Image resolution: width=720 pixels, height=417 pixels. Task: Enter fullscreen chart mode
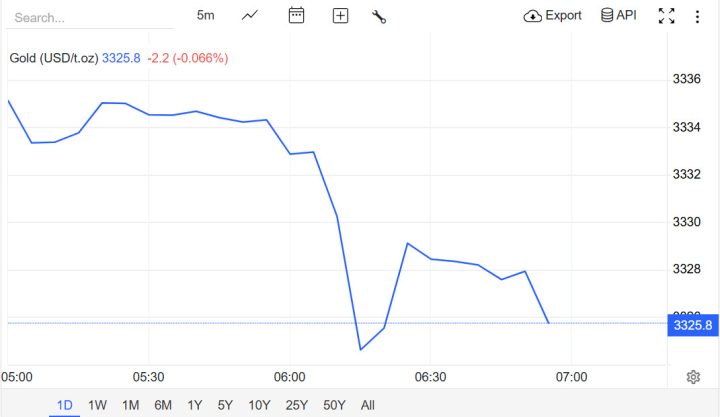click(x=666, y=16)
